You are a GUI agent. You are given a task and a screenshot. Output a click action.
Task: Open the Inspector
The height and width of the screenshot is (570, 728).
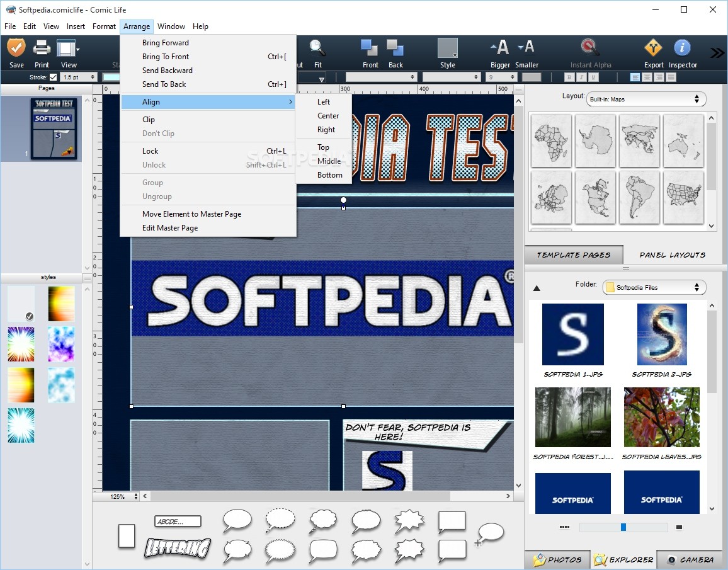pyautogui.click(x=682, y=47)
